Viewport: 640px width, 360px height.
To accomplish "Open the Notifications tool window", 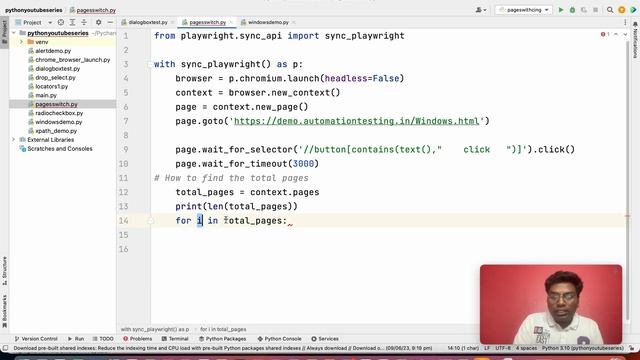I will coord(635,40).
